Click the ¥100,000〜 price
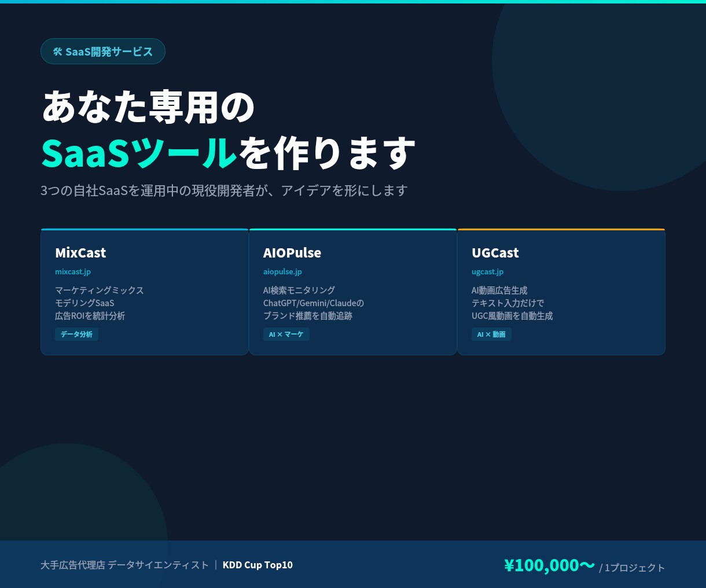This screenshot has width=706, height=588. (550, 565)
